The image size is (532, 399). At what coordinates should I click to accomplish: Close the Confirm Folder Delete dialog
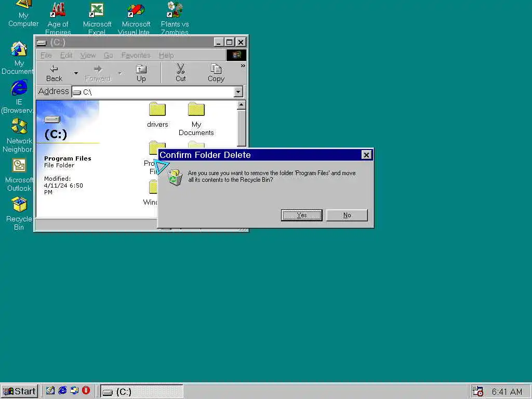(366, 155)
